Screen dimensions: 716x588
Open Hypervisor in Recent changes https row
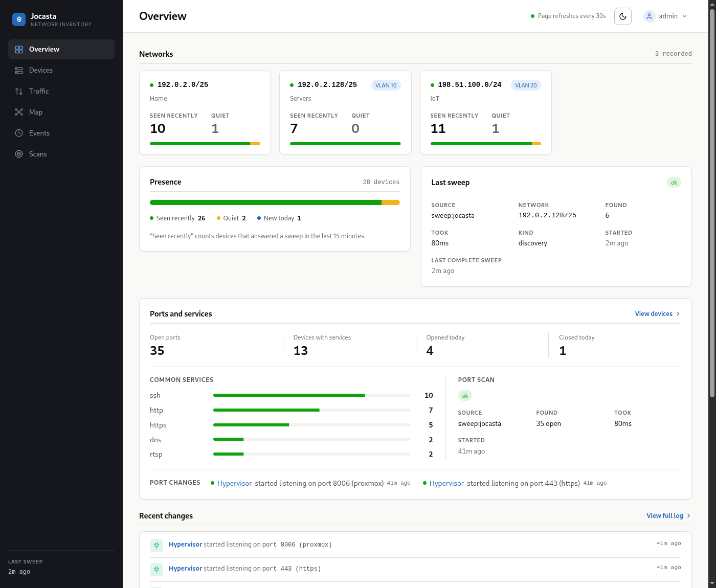click(x=186, y=569)
